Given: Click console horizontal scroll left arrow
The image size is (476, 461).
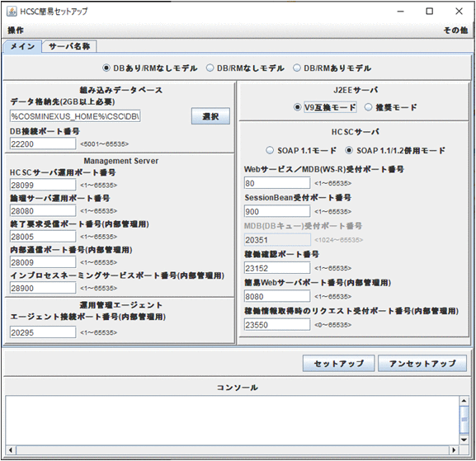Looking at the screenshot, I should [x=11, y=449].
